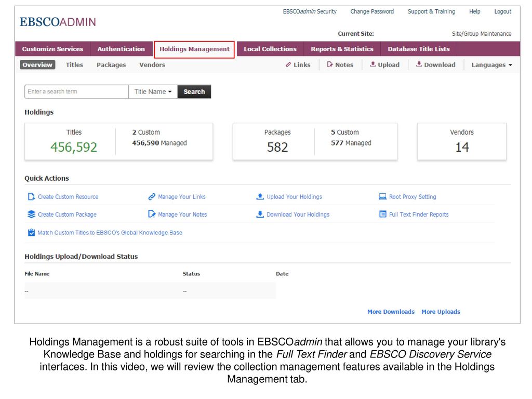Viewport: 532px width, 399px height.
Task: Click the Download arrow icon in toolbar
Action: (x=419, y=64)
